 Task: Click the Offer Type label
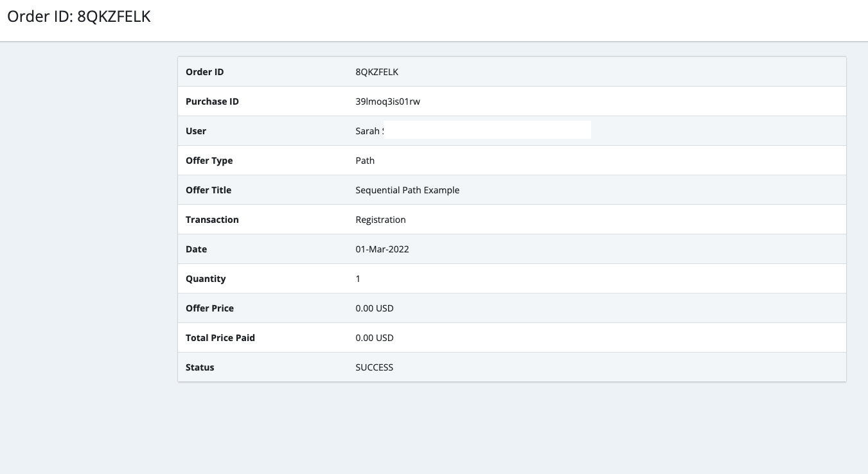209,161
